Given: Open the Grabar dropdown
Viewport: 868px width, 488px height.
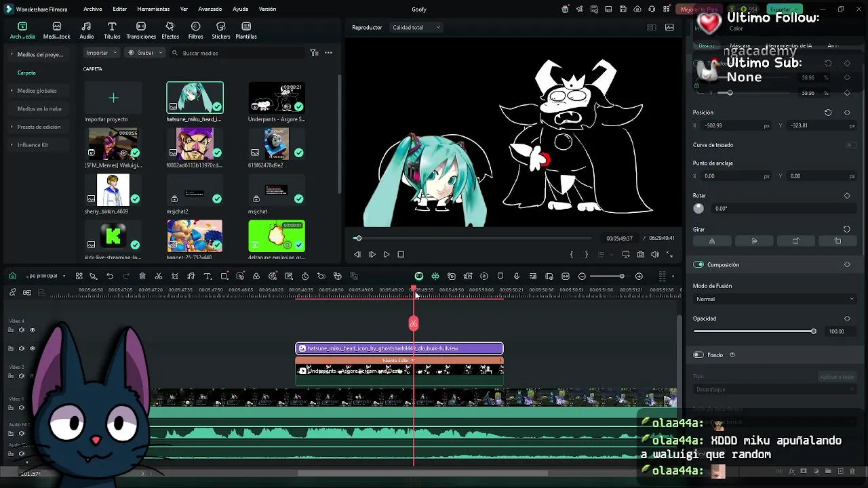Looking at the screenshot, I should [x=145, y=52].
